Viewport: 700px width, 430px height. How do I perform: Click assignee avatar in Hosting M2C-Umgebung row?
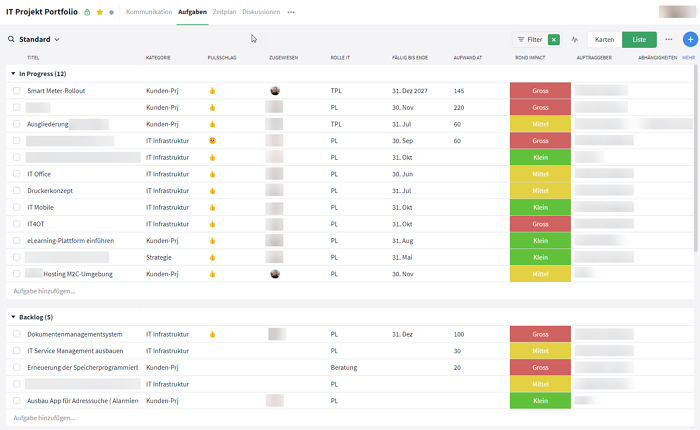click(x=275, y=274)
